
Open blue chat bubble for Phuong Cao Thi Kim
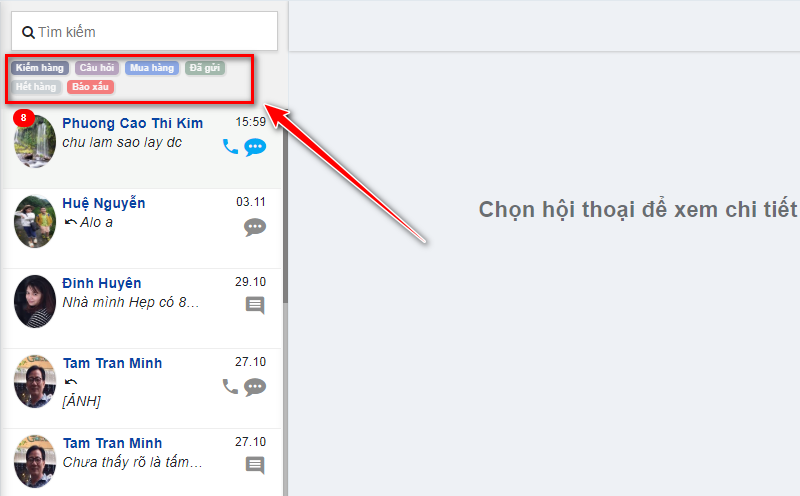255,147
